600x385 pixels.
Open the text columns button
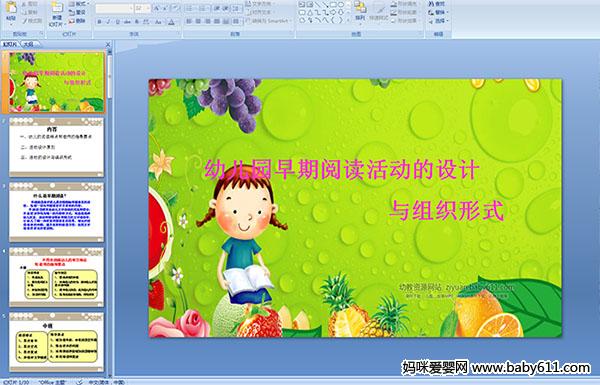[x=237, y=21]
